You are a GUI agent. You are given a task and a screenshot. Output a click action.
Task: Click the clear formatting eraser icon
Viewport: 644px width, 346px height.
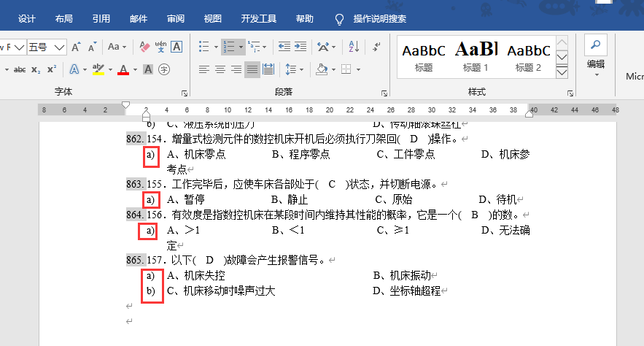coord(144,47)
